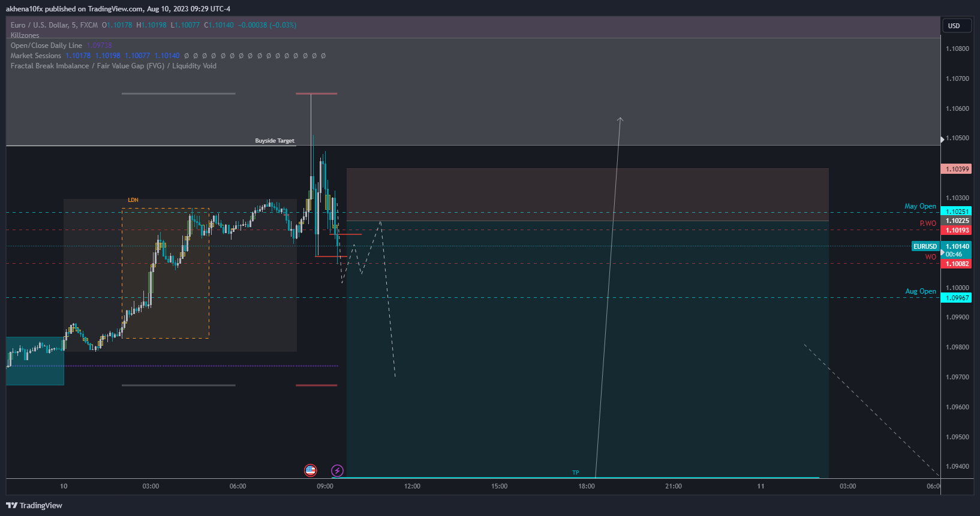Click the 06:00 label left of 09:00
The height and width of the screenshot is (516, 980).
(x=238, y=486)
